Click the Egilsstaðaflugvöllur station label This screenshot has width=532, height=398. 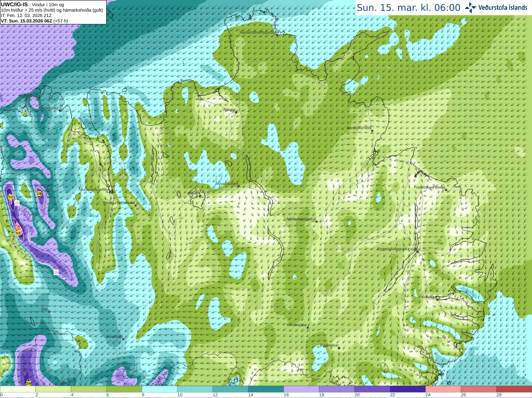pyautogui.click(x=397, y=248)
